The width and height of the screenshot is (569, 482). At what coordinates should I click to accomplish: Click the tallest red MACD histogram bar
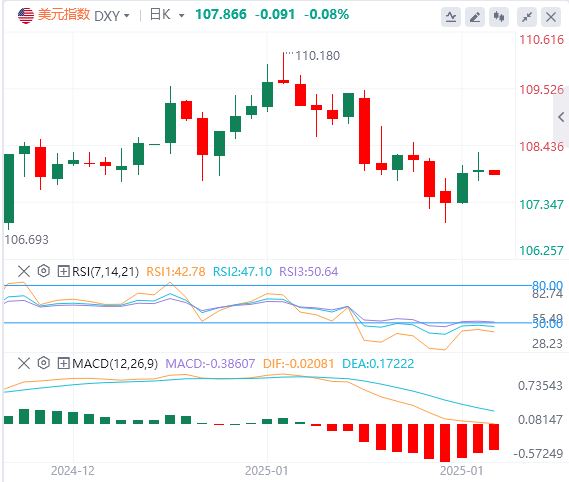coord(445,442)
